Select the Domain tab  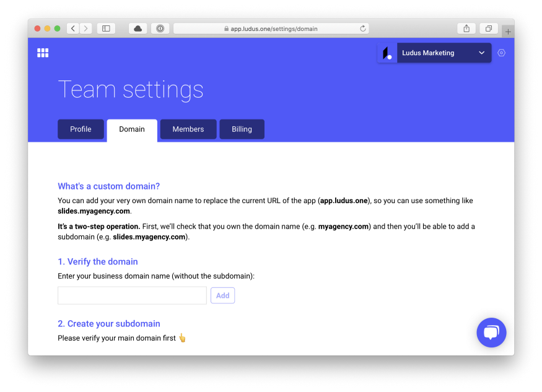[x=132, y=129]
